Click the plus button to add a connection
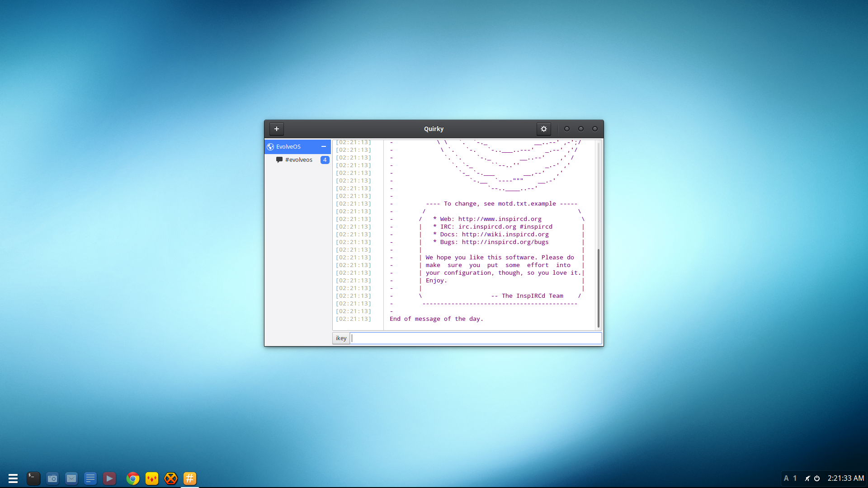The height and width of the screenshot is (488, 868). [277, 129]
